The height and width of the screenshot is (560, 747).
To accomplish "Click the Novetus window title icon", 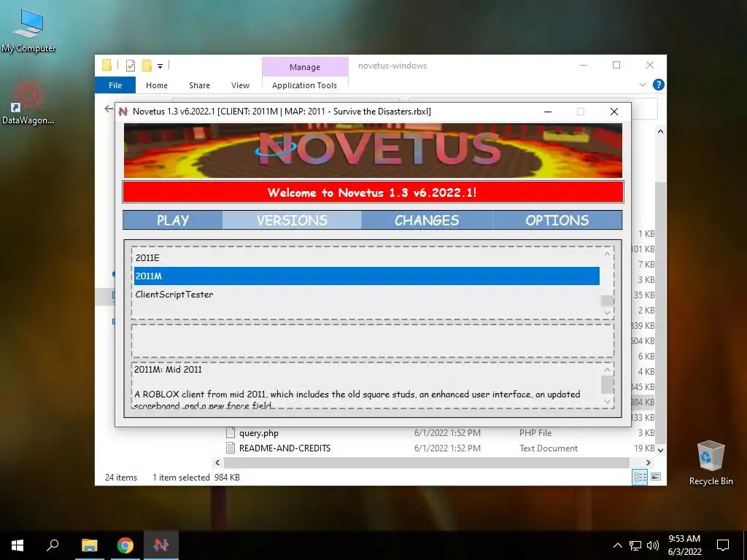I will click(x=123, y=112).
